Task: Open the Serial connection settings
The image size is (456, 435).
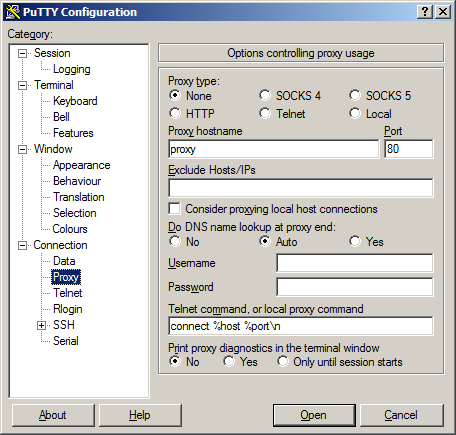Action: click(66, 341)
